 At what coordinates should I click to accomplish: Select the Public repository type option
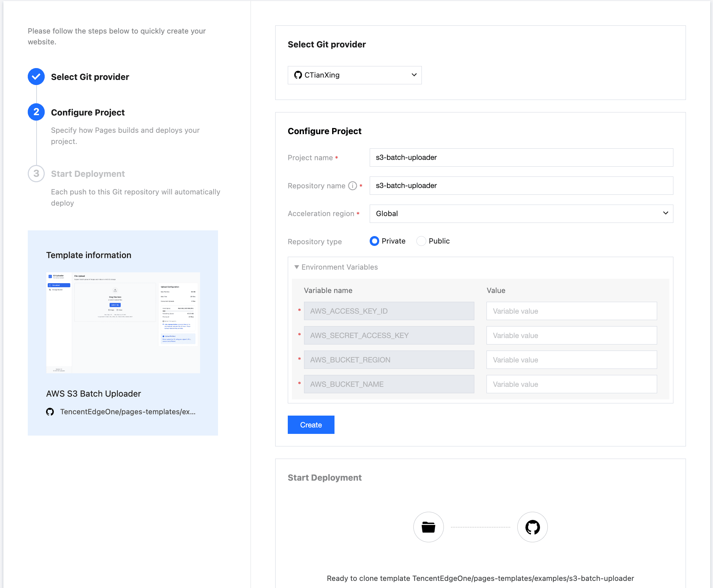click(x=421, y=241)
